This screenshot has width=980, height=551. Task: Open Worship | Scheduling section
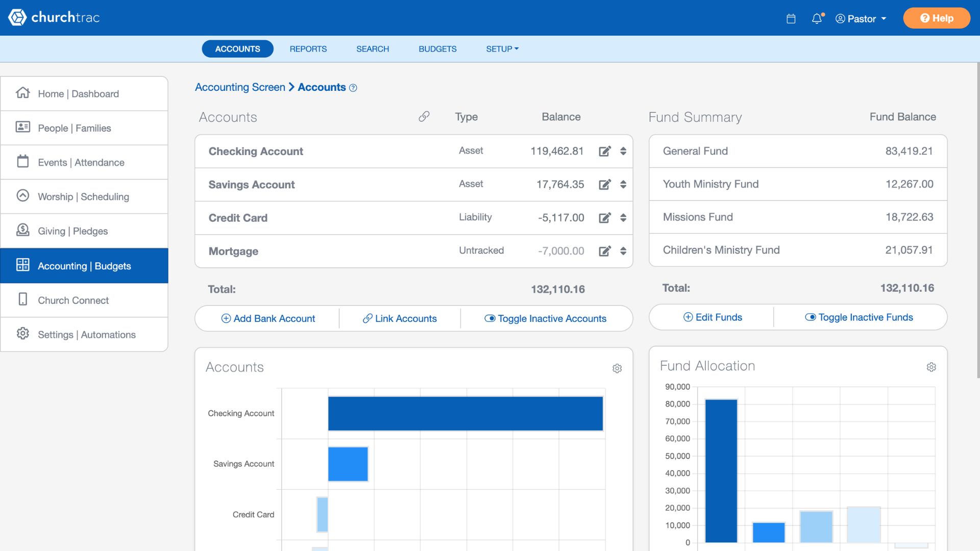[x=84, y=196]
